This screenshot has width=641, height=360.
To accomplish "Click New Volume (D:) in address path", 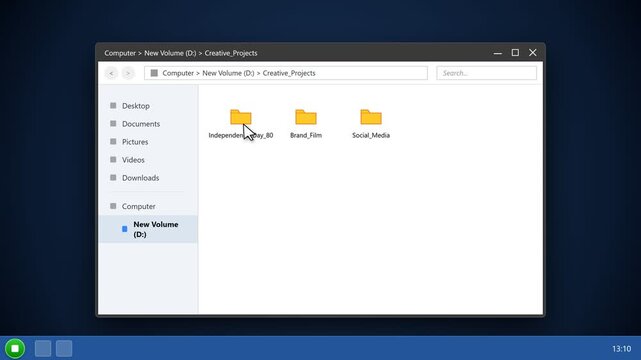I will pyautogui.click(x=228, y=73).
